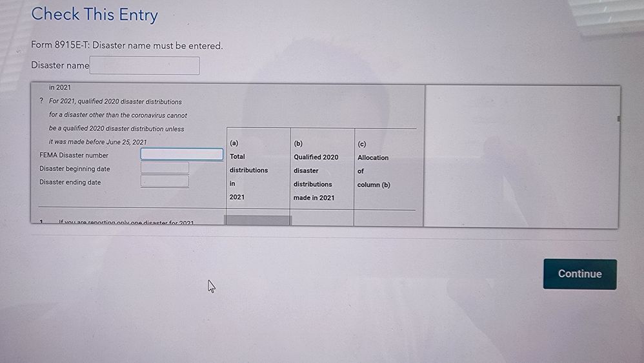Click the Allocation of column (b) header

374,171
